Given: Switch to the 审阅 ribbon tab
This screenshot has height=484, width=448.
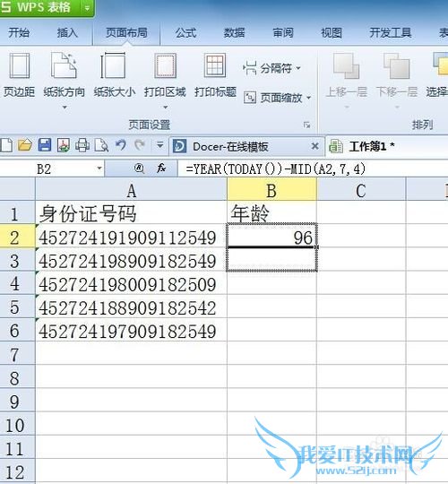Looking at the screenshot, I should point(283,32).
